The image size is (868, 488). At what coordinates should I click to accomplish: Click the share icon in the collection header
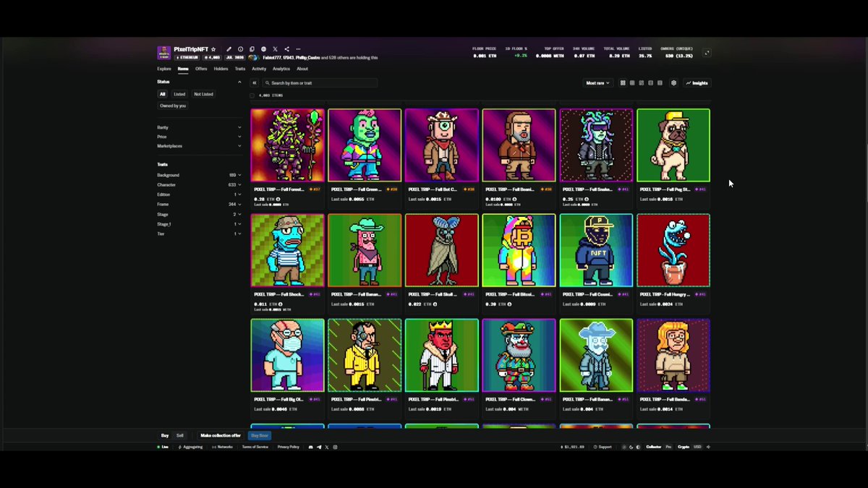tap(286, 49)
